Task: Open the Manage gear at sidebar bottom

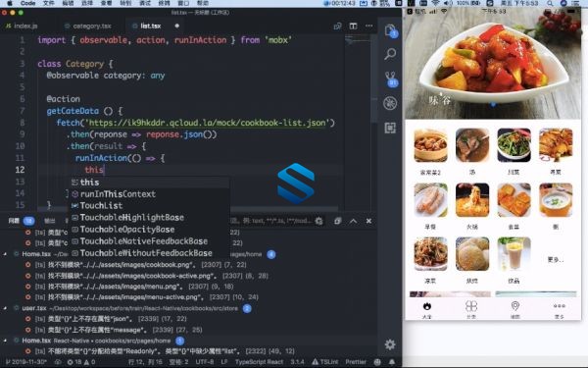Action: pyautogui.click(x=390, y=344)
